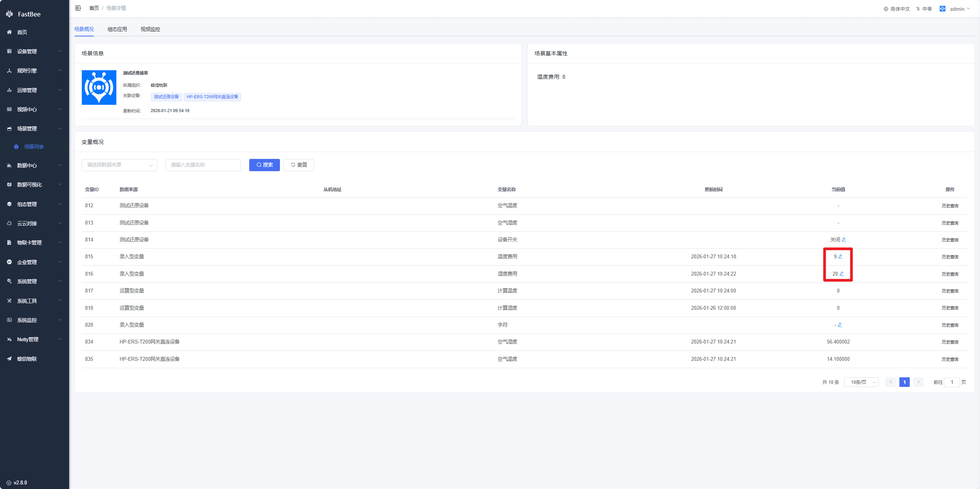Switch to the 场景概况 tab
Viewport: 980px width, 489px height.
[x=84, y=29]
